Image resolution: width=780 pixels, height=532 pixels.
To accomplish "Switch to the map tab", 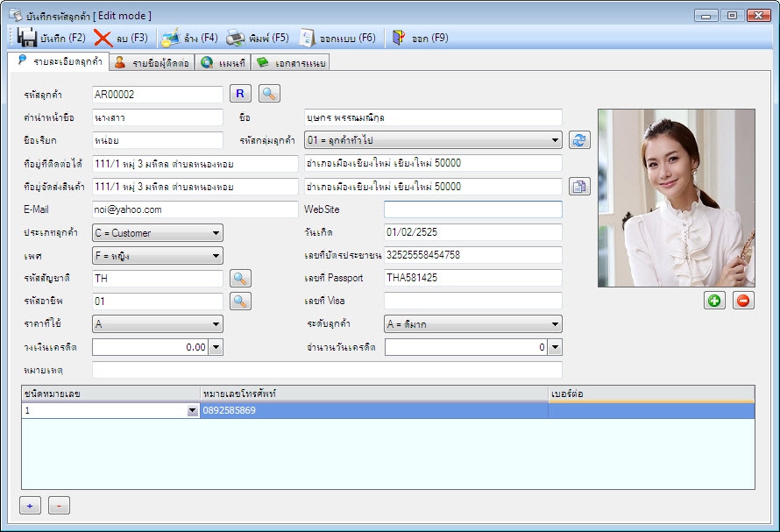I will click(223, 62).
